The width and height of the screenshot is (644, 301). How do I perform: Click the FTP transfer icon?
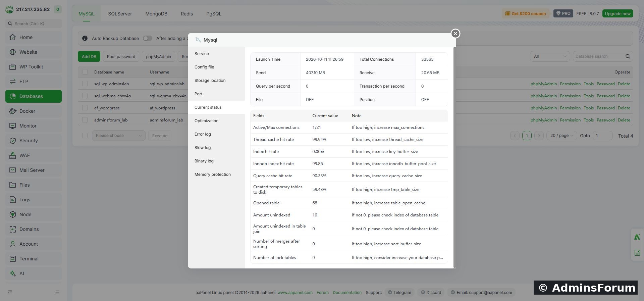pos(13,82)
